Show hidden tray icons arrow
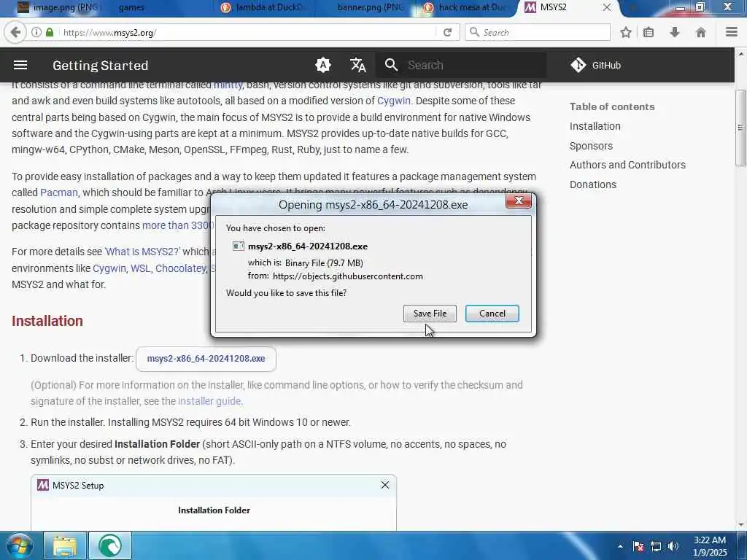This screenshot has width=747, height=560. (x=620, y=546)
